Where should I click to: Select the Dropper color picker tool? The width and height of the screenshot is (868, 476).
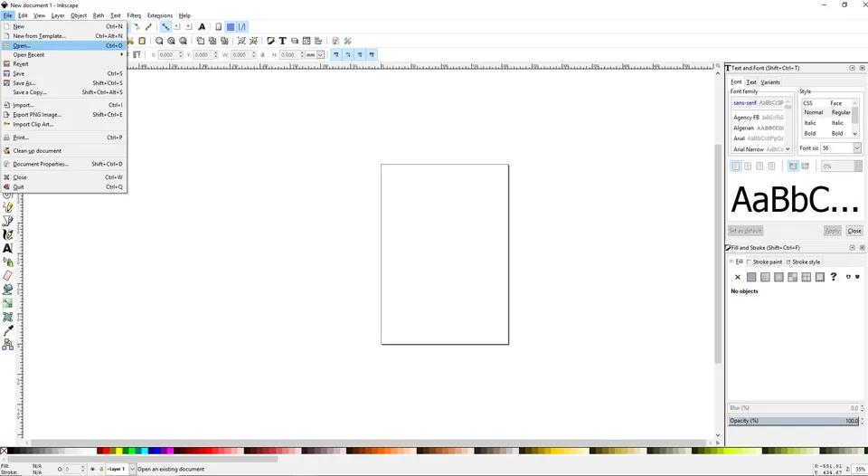coord(8,331)
